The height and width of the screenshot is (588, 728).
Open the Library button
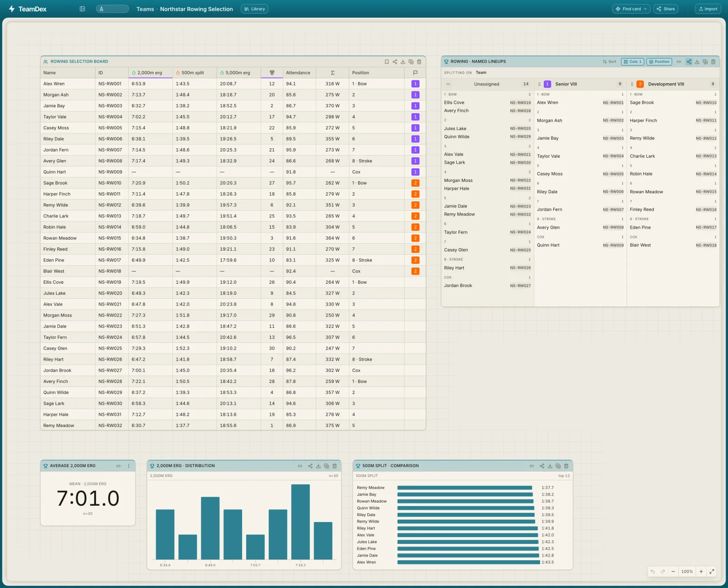click(254, 9)
